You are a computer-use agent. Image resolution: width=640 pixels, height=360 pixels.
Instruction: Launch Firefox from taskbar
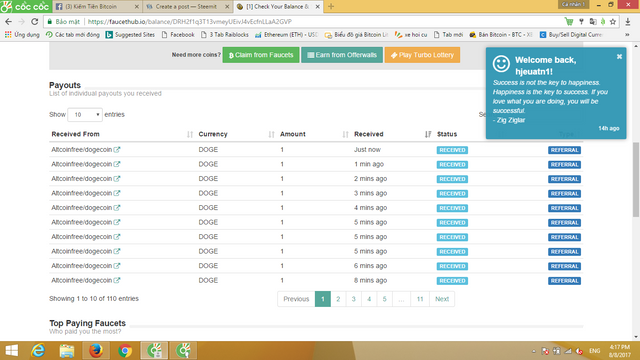pyautogui.click(x=96, y=351)
